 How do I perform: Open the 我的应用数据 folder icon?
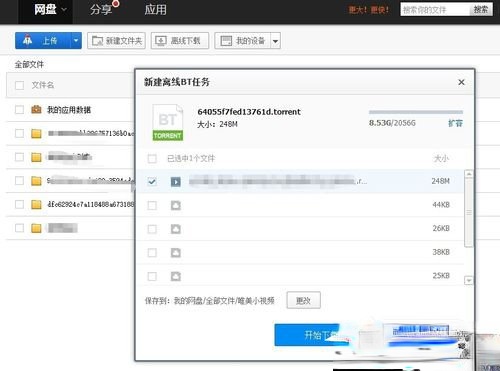[x=36, y=109]
